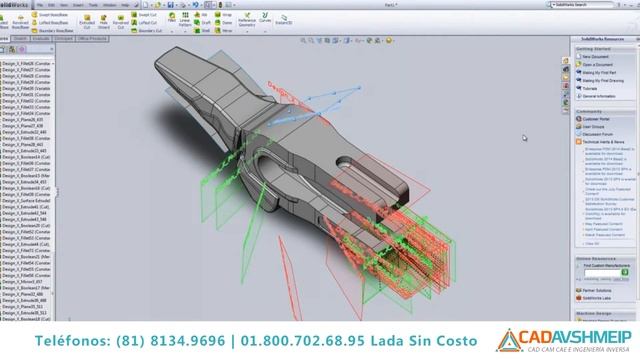640x360 pixels.
Task: Click the Dome tool
Action: [x=224, y=22]
